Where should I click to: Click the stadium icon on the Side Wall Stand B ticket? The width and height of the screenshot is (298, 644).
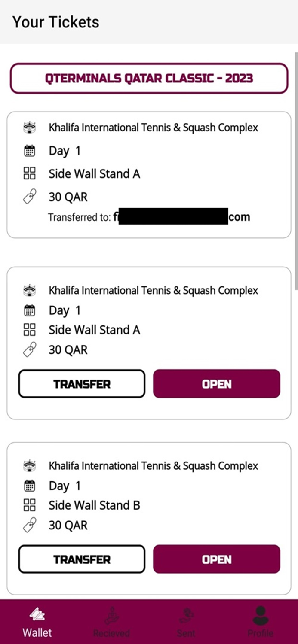click(x=29, y=465)
